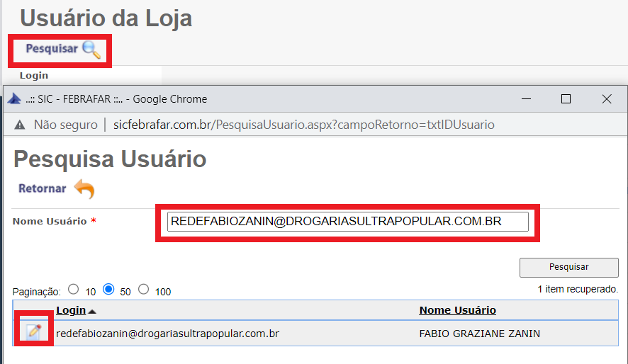
Task: Select pagination of 10 items
Action: point(73,290)
